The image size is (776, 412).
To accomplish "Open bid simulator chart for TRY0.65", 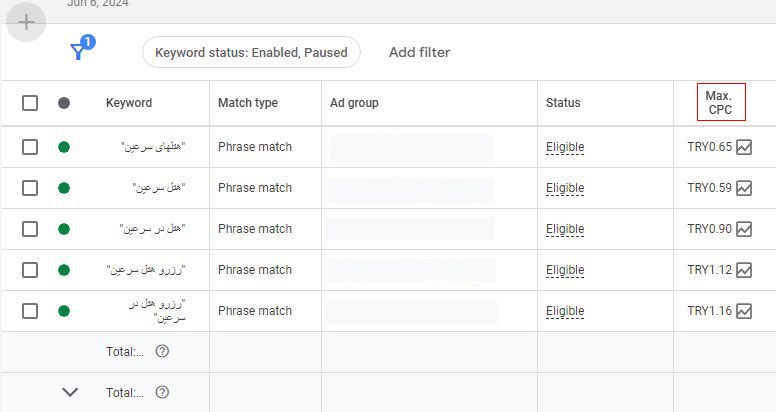I will pos(744,147).
